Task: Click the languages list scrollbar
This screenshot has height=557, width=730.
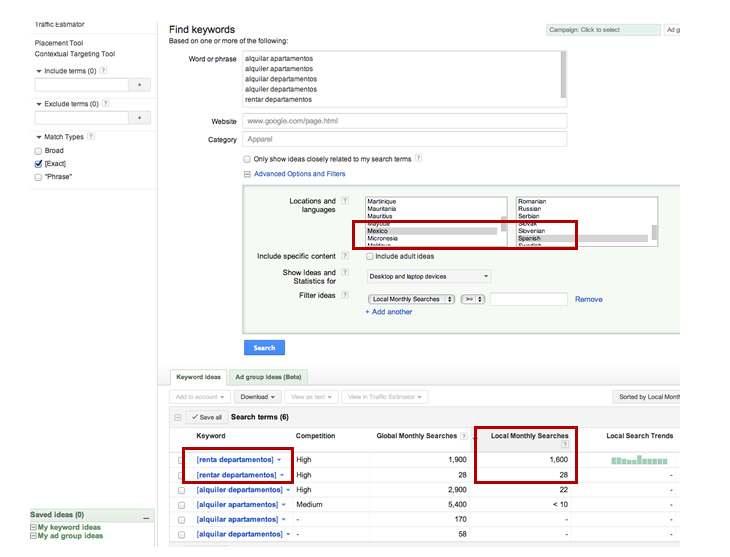Action: click(x=655, y=232)
